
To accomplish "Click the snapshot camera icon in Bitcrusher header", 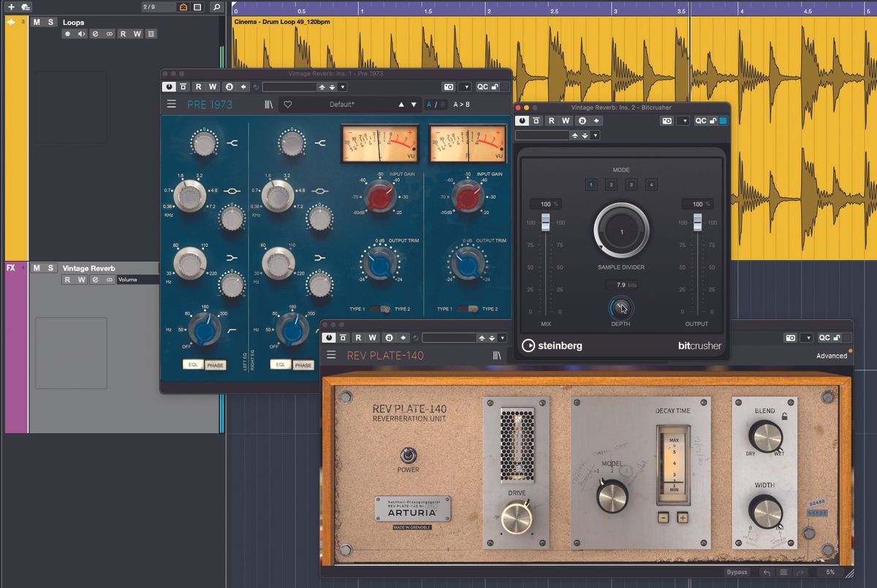I will pos(666,121).
